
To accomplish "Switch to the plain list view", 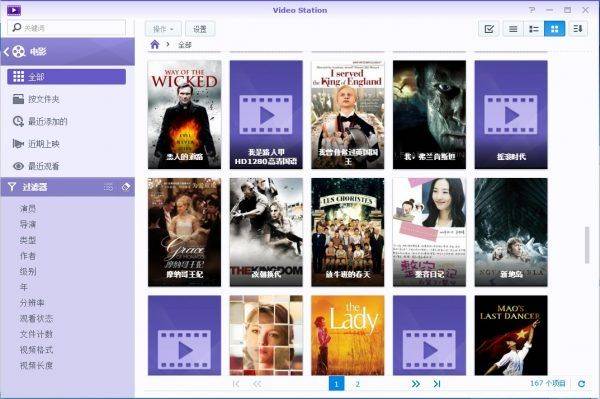I will click(513, 29).
